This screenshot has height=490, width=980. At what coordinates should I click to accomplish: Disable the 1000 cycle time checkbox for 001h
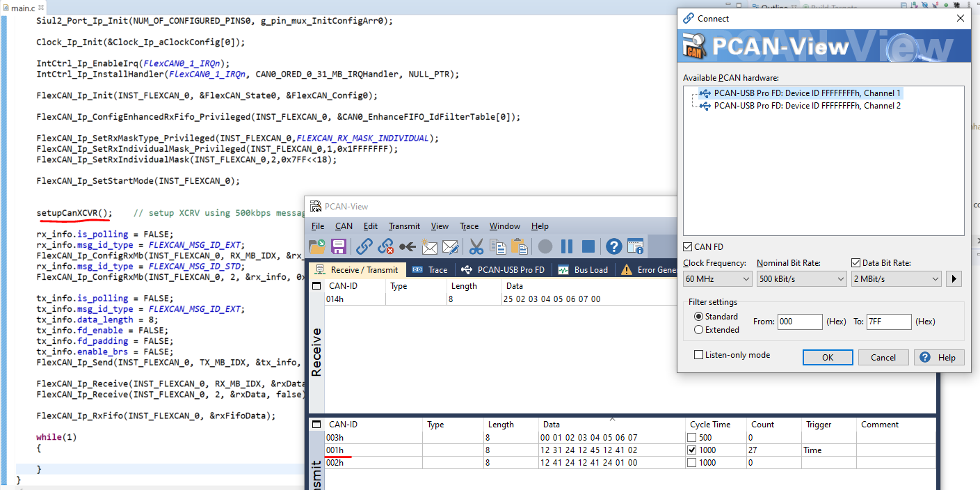click(692, 450)
